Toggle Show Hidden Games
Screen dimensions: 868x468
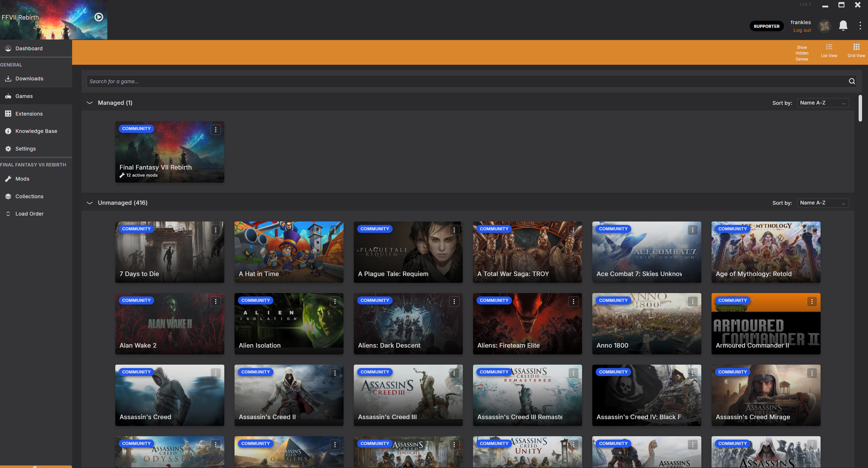802,53
